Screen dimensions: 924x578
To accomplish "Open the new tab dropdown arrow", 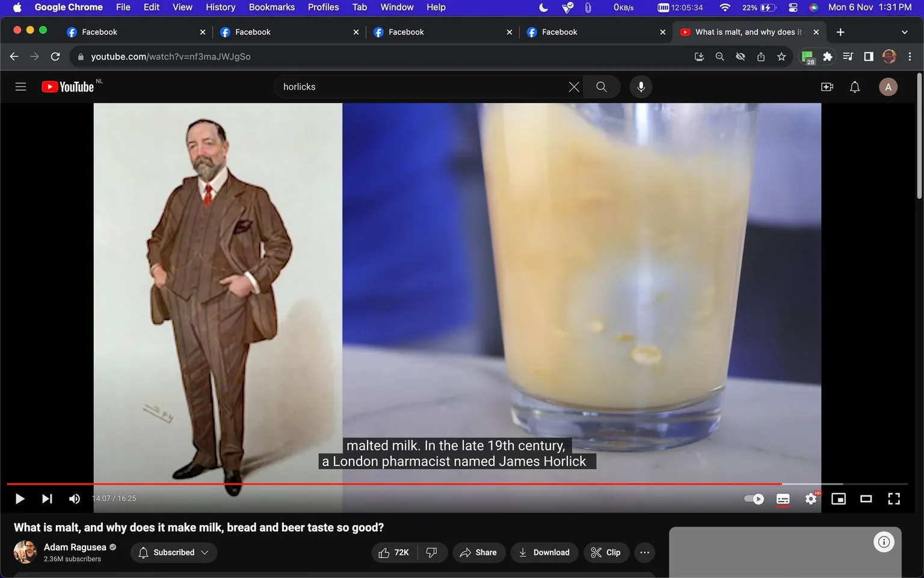I will 904,31.
